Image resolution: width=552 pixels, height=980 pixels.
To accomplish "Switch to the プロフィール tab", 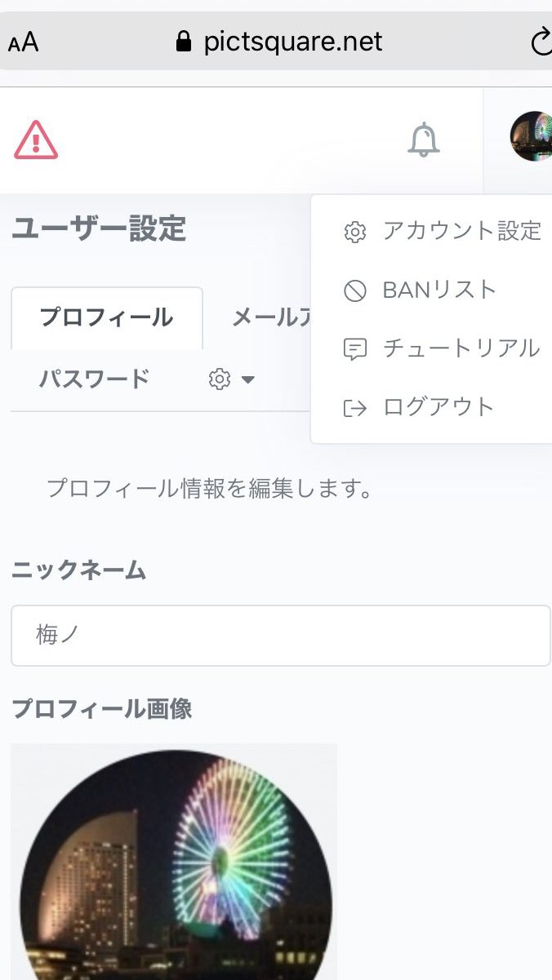I will click(106, 317).
